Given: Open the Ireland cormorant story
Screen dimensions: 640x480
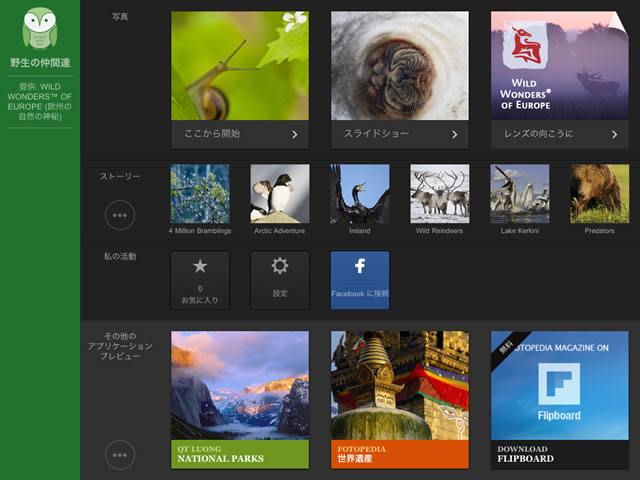Looking at the screenshot, I should tap(360, 193).
